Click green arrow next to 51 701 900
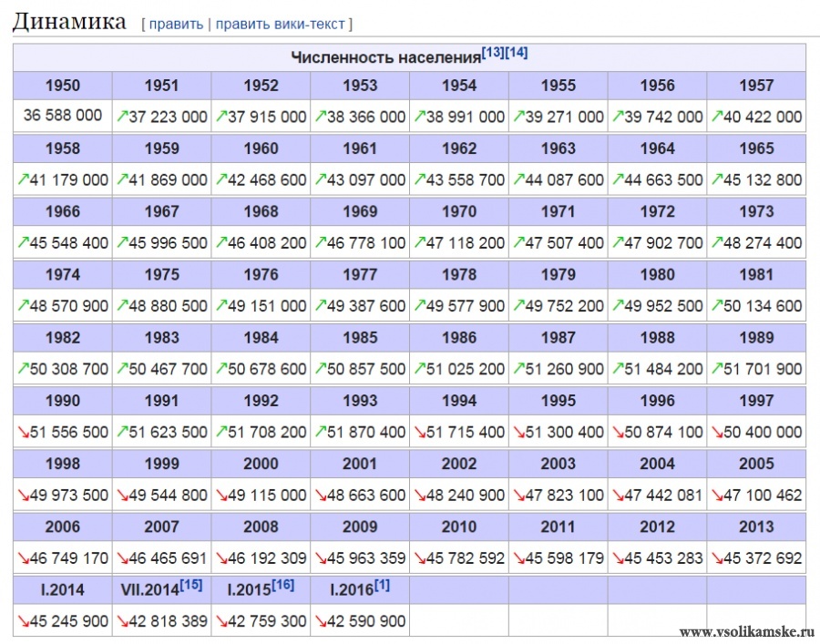Viewport: 820px width, 644px height. 717,369
